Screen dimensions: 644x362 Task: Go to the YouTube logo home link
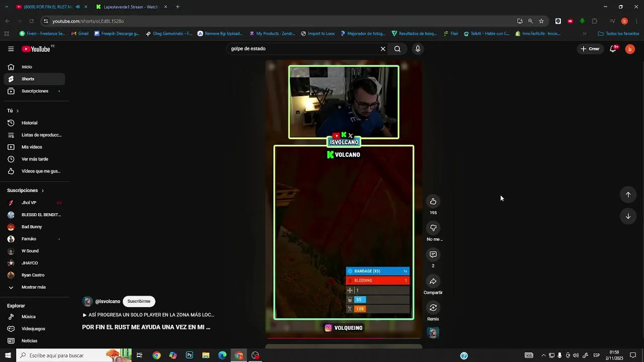(x=36, y=49)
